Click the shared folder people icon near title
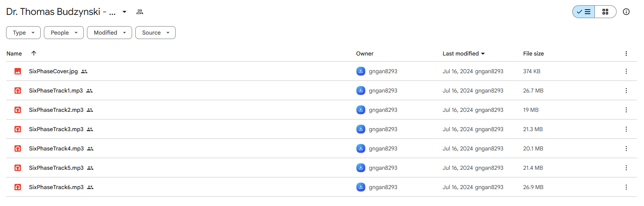 coord(140,12)
